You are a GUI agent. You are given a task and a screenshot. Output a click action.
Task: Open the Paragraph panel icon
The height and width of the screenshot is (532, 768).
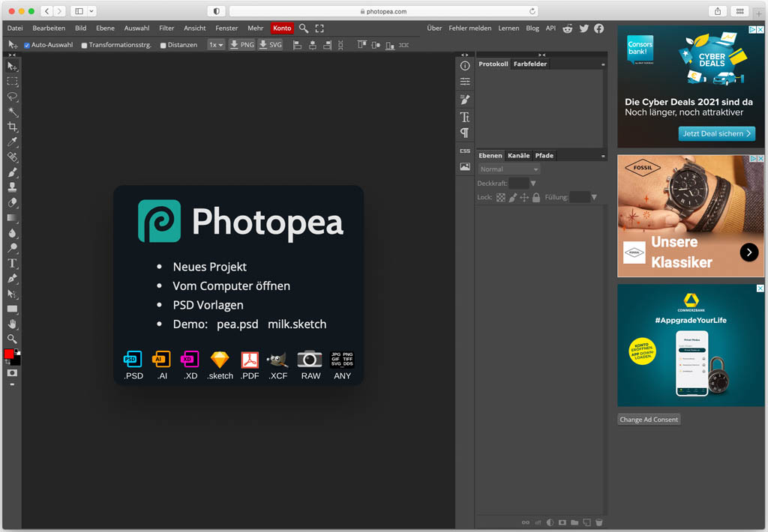[465, 133]
